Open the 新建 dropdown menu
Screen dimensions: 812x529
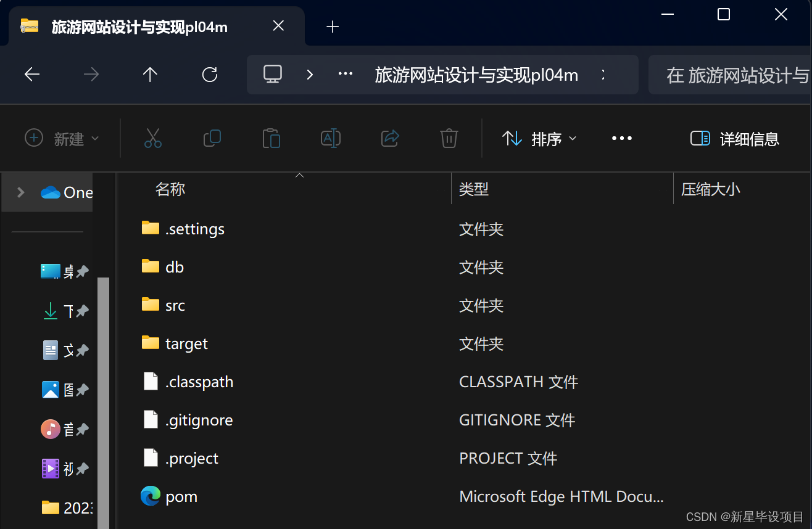pyautogui.click(x=62, y=139)
